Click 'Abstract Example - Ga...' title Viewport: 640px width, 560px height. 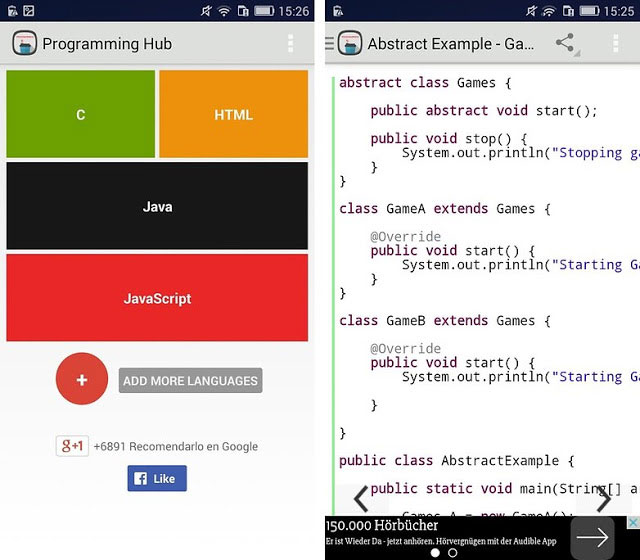pyautogui.click(x=451, y=44)
